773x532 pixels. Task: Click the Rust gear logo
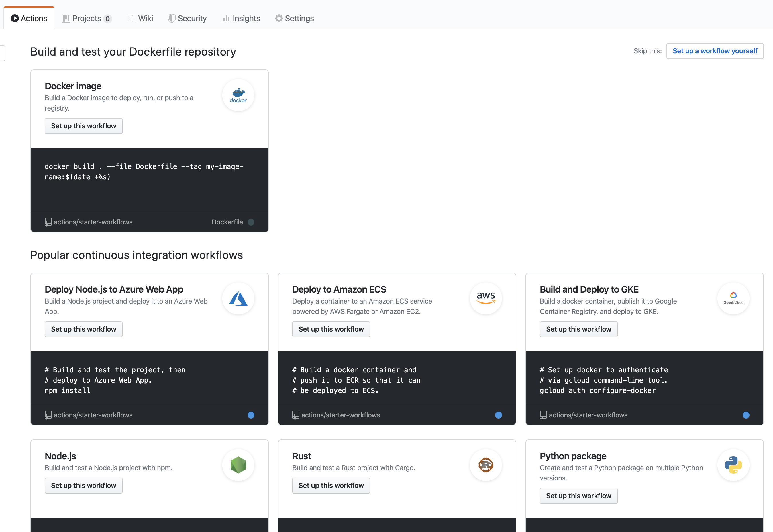486,465
